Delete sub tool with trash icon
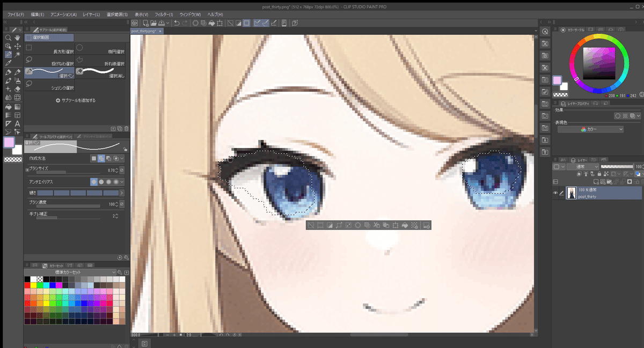Viewport: 644px width, 348px height. click(x=126, y=129)
